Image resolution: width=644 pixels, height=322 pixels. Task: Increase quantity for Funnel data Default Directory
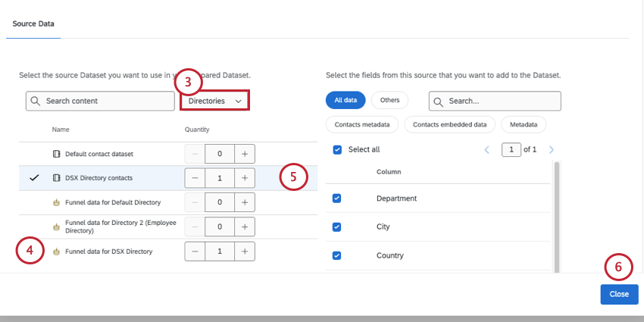point(245,202)
